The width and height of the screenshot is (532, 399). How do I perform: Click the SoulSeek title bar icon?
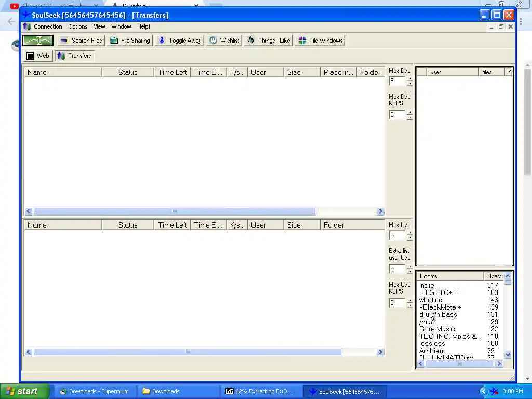pos(26,15)
